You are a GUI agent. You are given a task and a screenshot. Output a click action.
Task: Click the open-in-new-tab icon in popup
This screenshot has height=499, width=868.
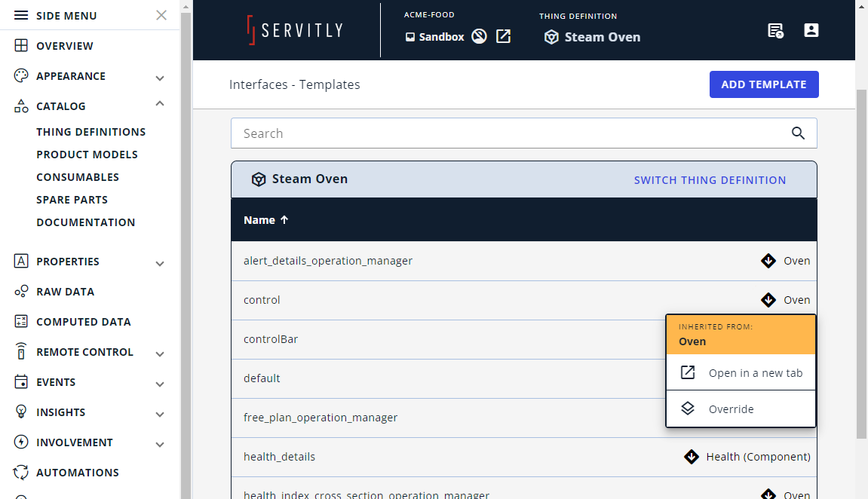pos(688,372)
